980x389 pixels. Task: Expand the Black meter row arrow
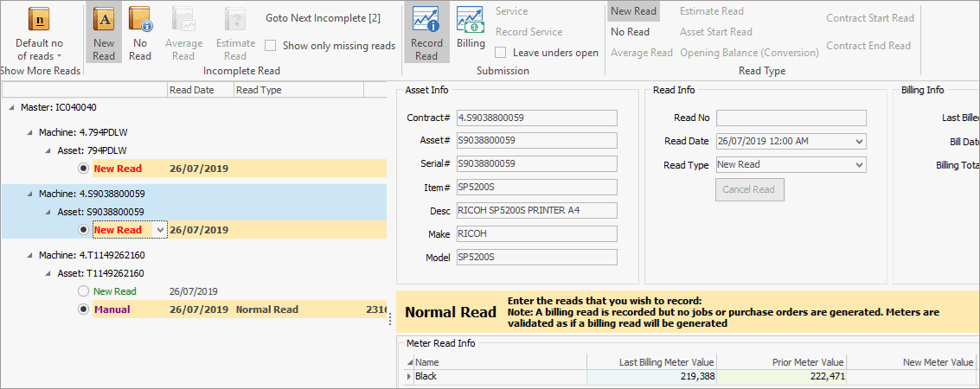409,377
